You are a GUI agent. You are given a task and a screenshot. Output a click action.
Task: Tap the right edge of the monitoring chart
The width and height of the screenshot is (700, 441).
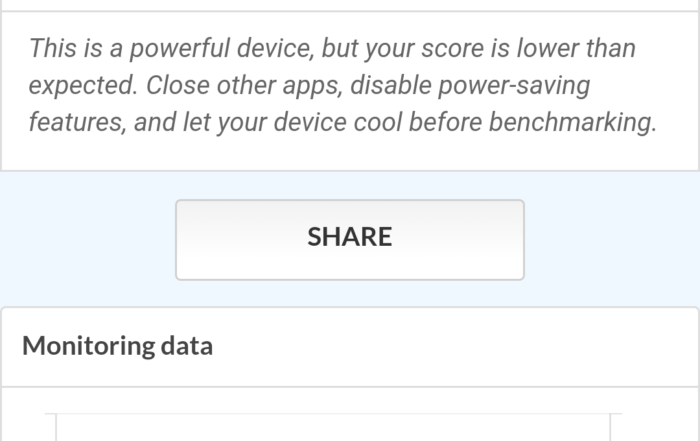pyautogui.click(x=610, y=428)
